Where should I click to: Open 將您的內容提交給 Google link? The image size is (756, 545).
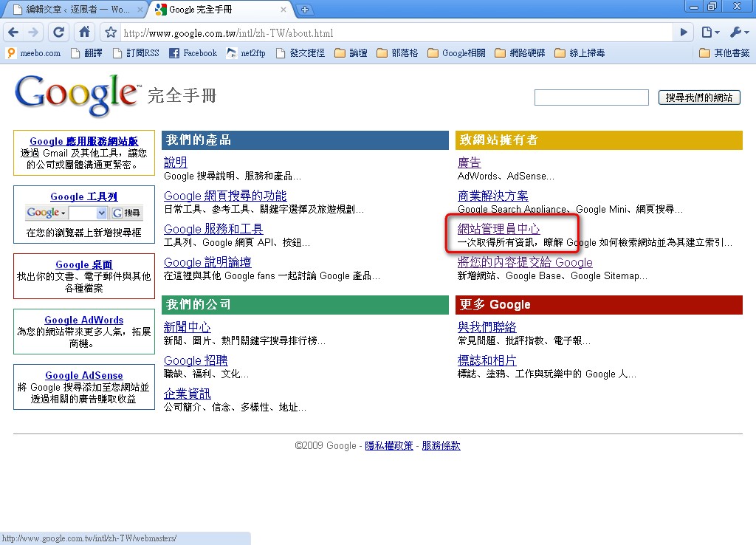coord(525,262)
